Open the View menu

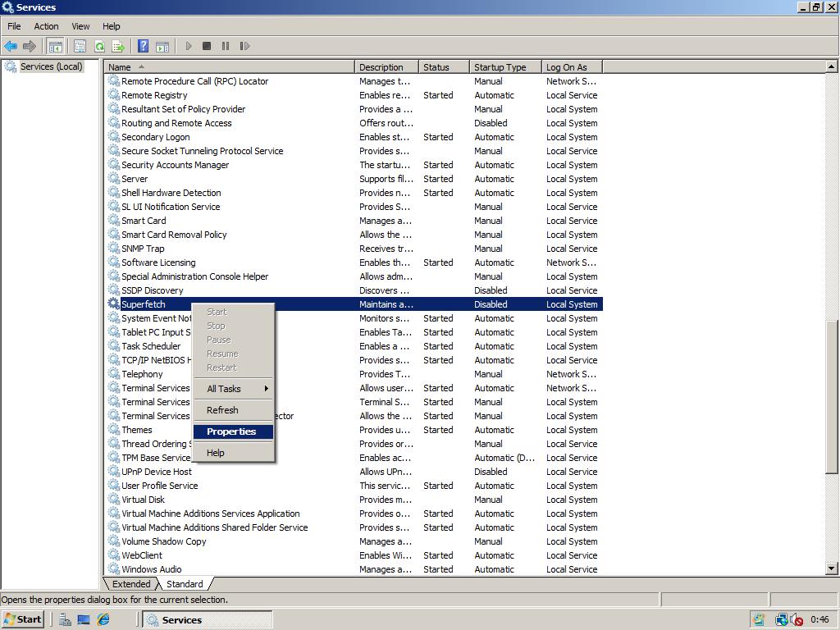click(81, 26)
